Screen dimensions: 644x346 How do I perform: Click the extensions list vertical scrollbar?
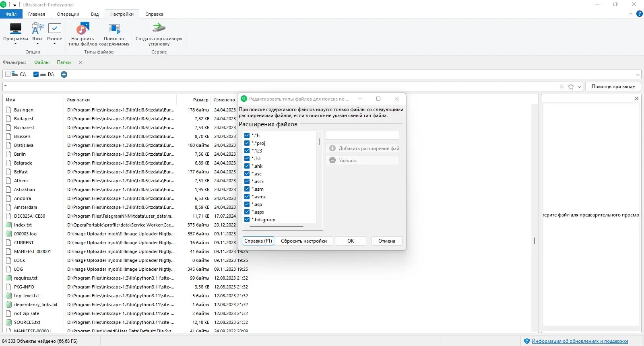319,142
